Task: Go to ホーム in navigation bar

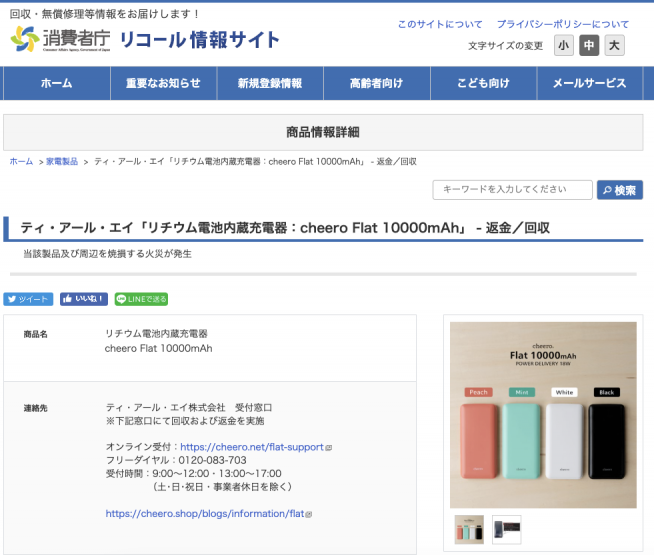Action: click(x=57, y=83)
